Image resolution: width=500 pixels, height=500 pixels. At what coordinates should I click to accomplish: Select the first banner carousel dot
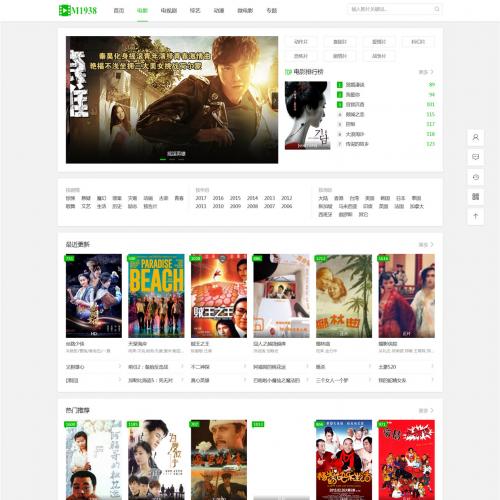coord(163,160)
